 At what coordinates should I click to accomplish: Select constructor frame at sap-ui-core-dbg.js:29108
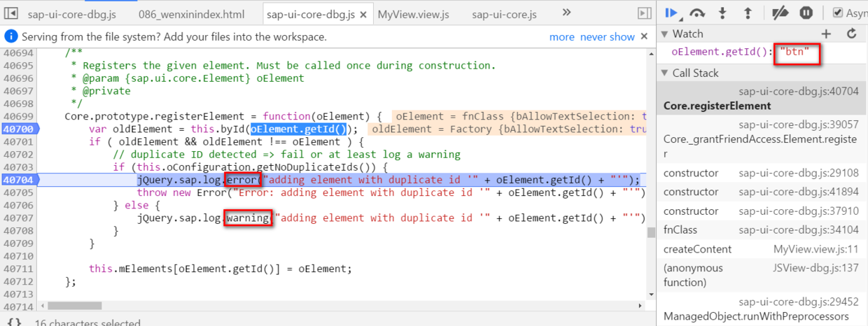[x=762, y=173]
